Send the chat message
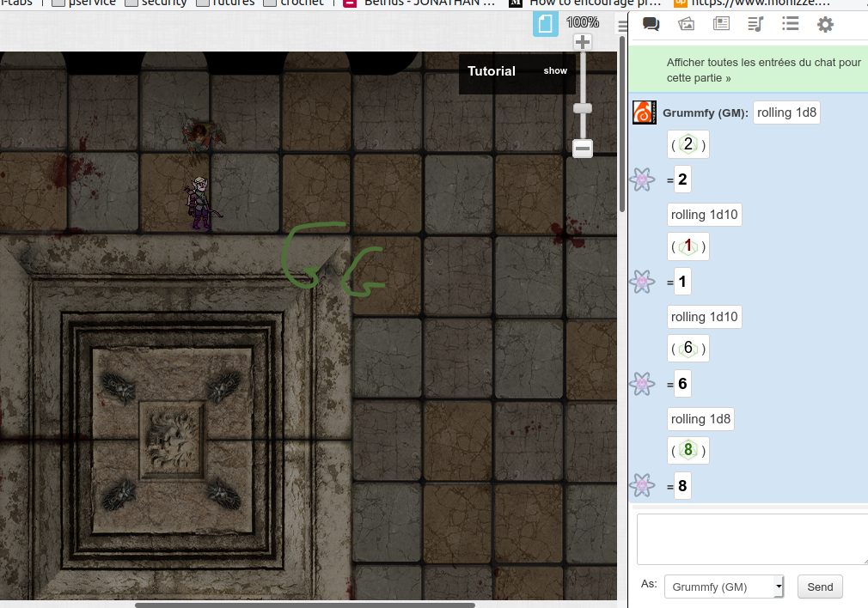This screenshot has width=868, height=608. pyautogui.click(x=820, y=587)
